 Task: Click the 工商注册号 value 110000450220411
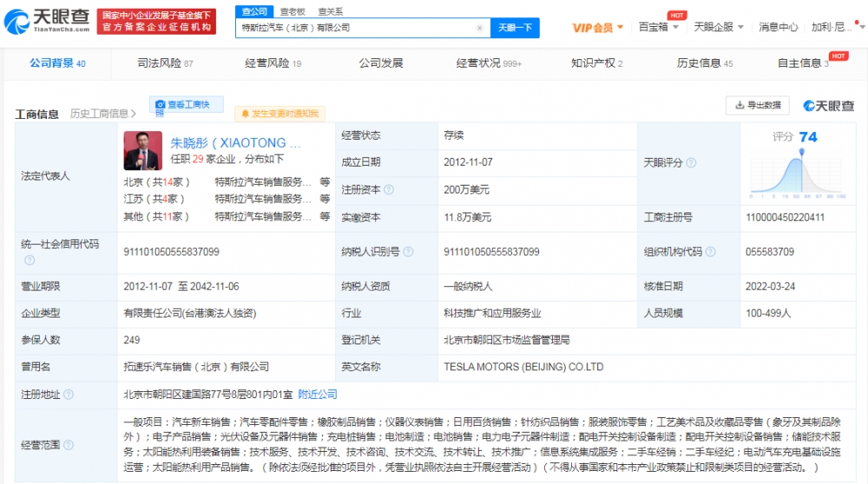pos(785,218)
